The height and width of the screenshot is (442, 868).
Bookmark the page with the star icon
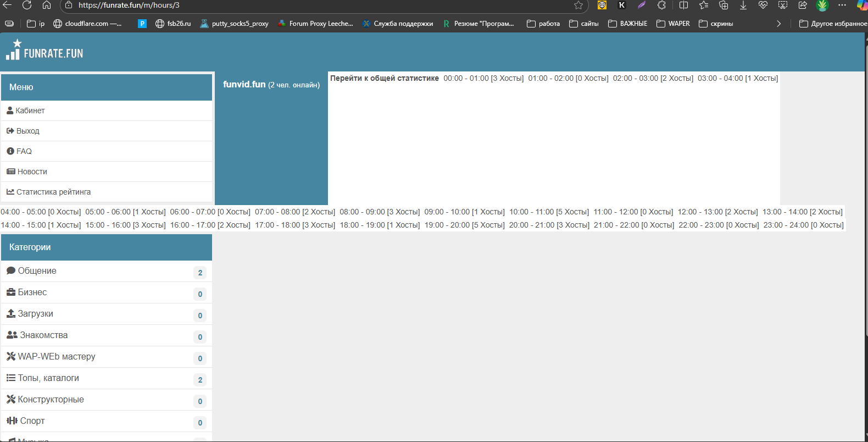(x=578, y=5)
